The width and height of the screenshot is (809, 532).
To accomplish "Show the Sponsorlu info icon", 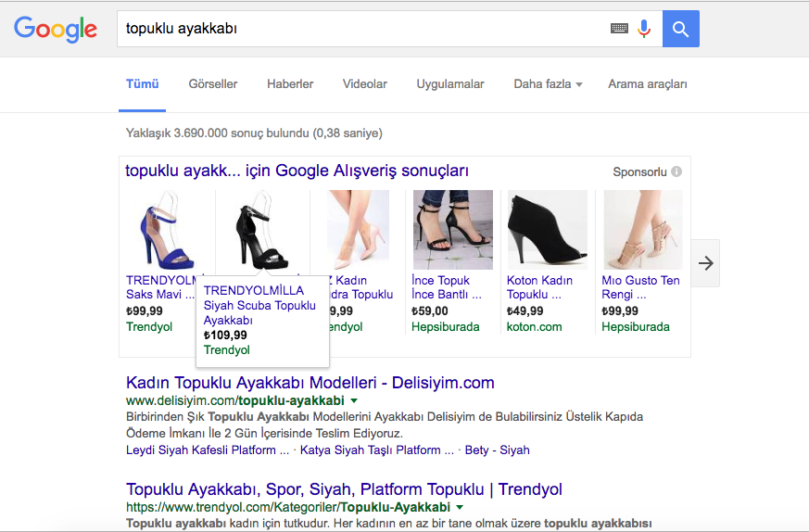I will (676, 171).
